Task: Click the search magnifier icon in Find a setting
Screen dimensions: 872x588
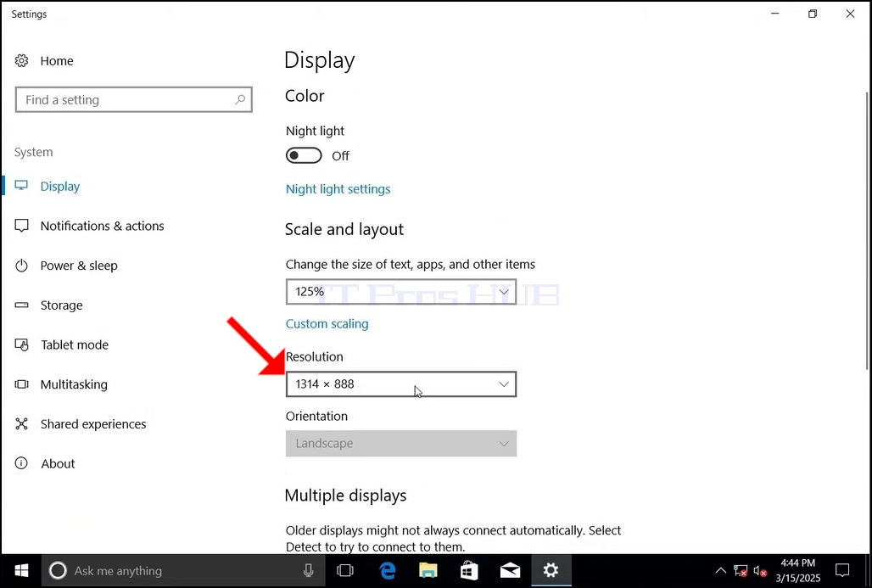Action: 240,99
